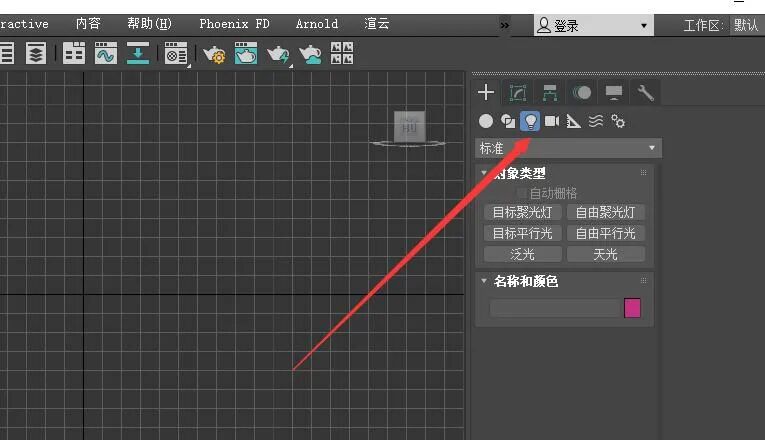Open the object color swatch
This screenshot has width=765, height=440.
tap(632, 308)
